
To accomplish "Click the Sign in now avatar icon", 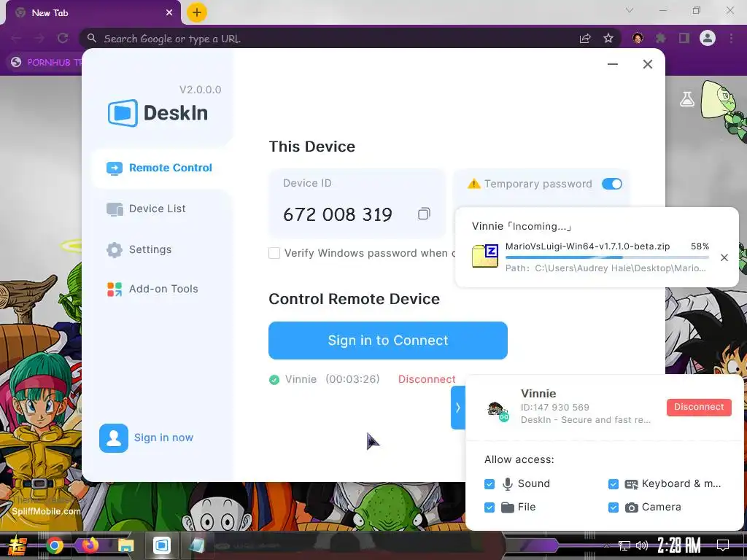I will (113, 438).
